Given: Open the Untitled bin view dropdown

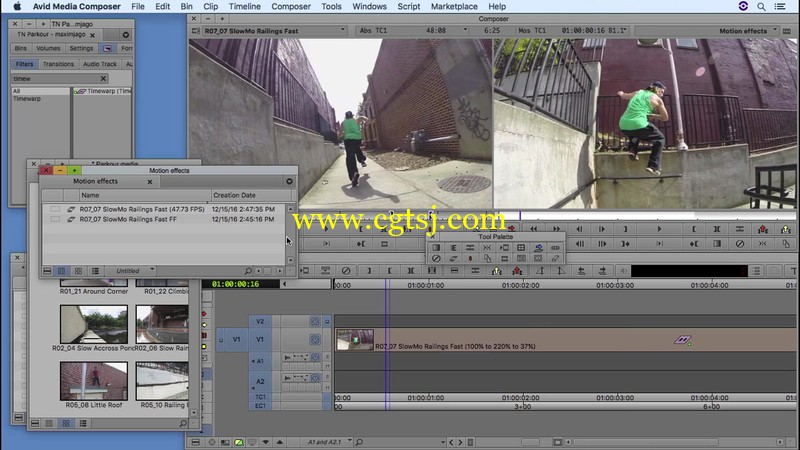Looking at the screenshot, I should [x=152, y=270].
